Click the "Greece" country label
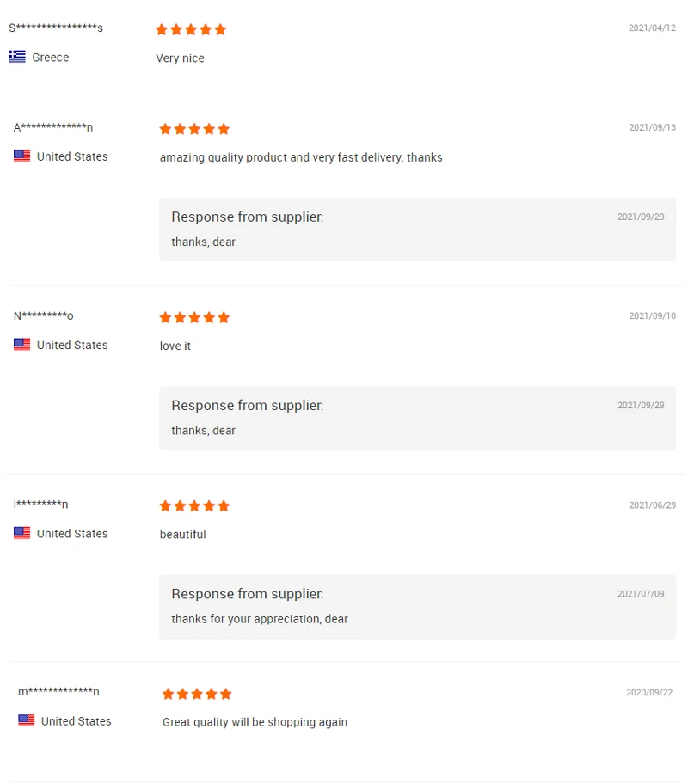 pos(51,58)
